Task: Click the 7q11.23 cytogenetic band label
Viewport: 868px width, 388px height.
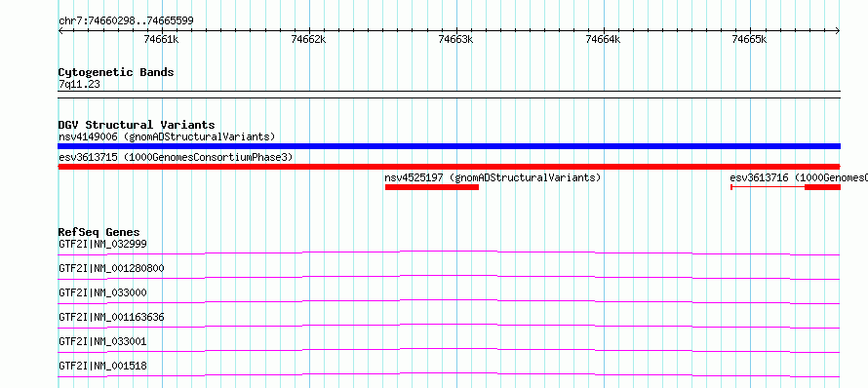Action: coord(79,84)
